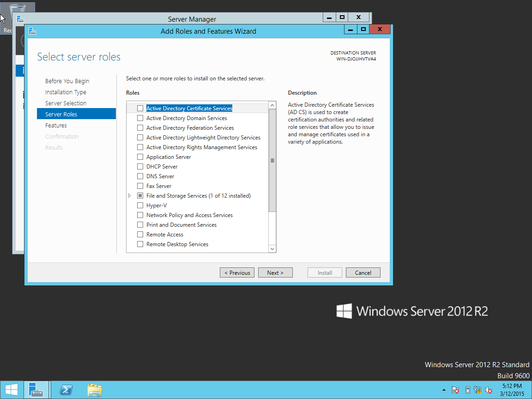Select Active Directory Certificate Services text row
Viewport: 532px width, 399px height.
[x=189, y=108]
